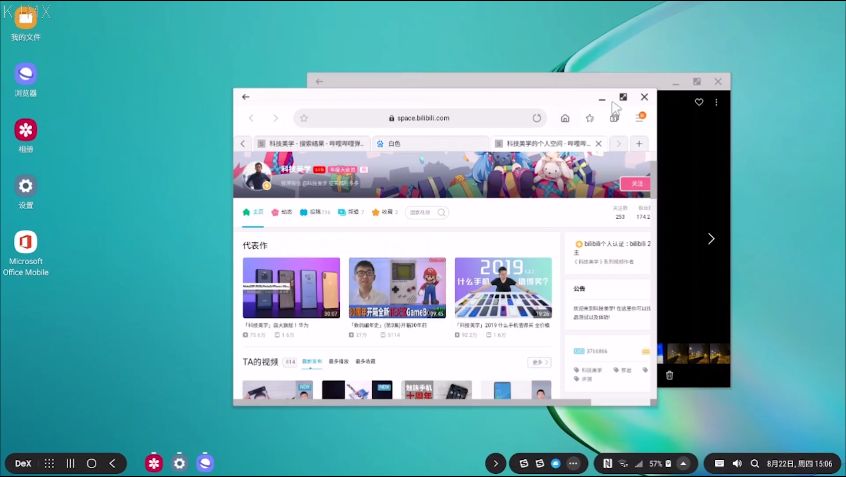The height and width of the screenshot is (477, 846).
Task: Open the 设置 settings desktop icon
Action: 25,192
